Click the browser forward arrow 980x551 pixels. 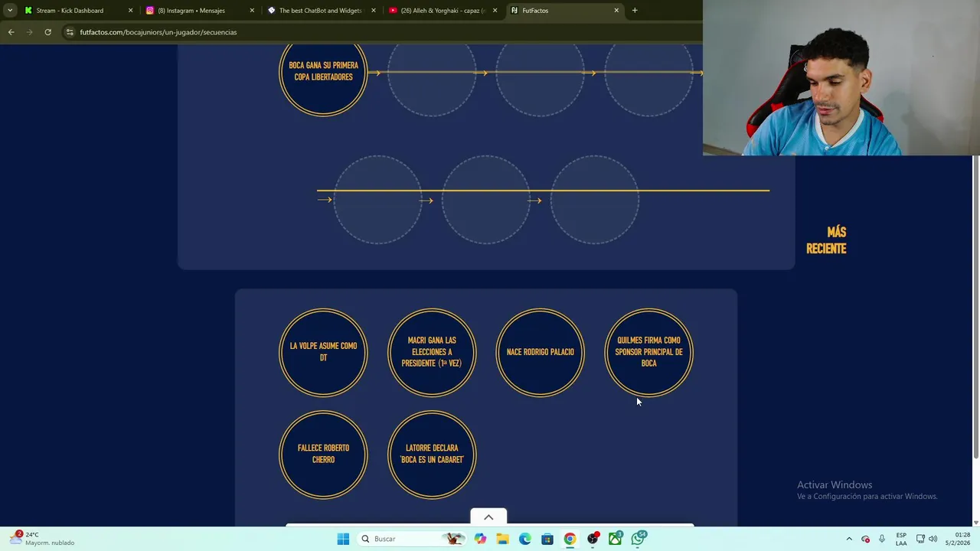(29, 32)
